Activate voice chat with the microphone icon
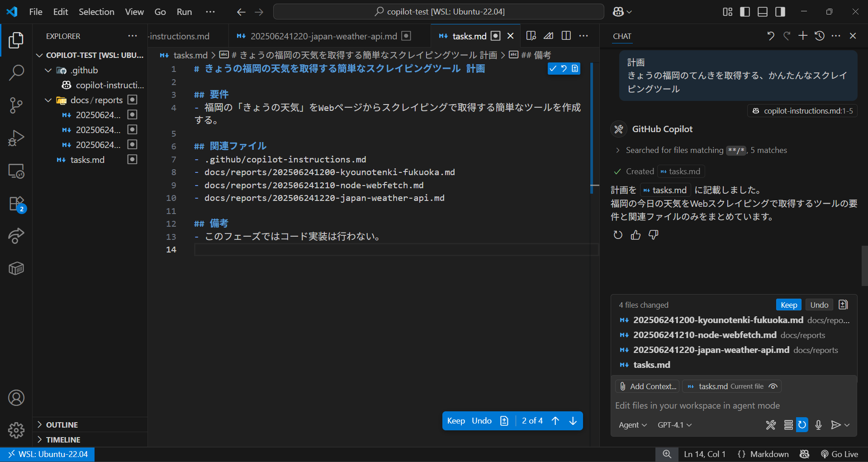The image size is (868, 462). click(818, 425)
